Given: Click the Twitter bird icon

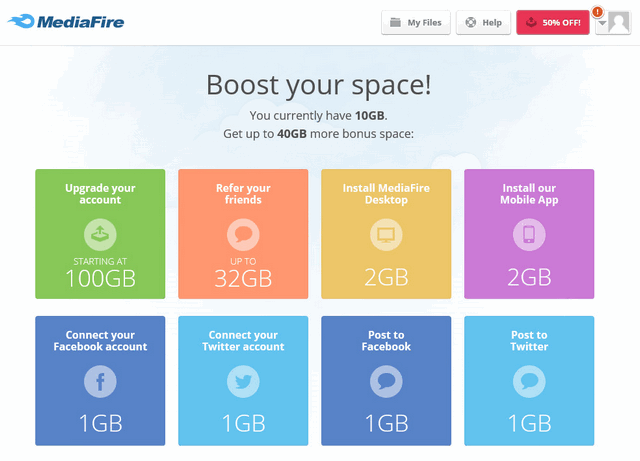Looking at the screenshot, I should [x=243, y=381].
